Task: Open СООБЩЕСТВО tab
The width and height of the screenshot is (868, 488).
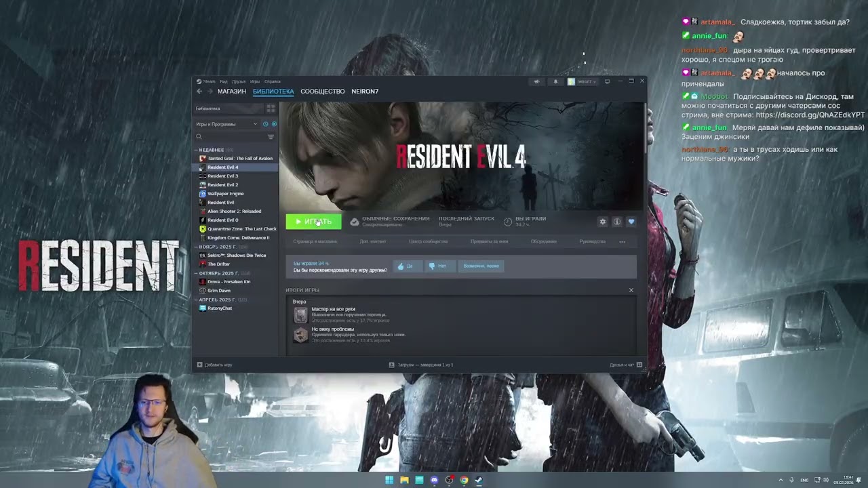Action: pyautogui.click(x=323, y=91)
